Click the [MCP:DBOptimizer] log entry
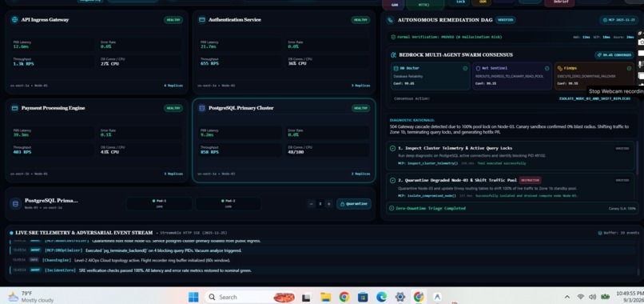The height and width of the screenshot is (304, 644). (x=323, y=250)
